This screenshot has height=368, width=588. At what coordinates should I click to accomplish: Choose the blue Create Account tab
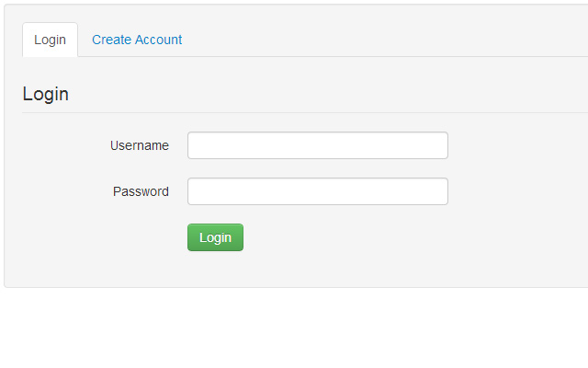coord(137,40)
